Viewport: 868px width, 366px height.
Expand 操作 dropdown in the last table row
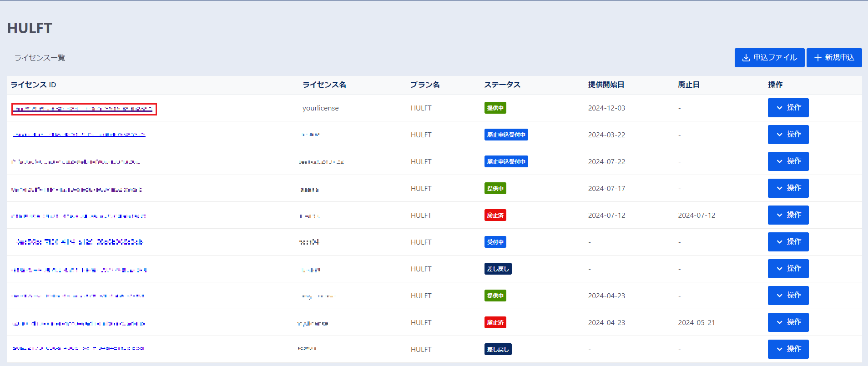[x=788, y=349]
